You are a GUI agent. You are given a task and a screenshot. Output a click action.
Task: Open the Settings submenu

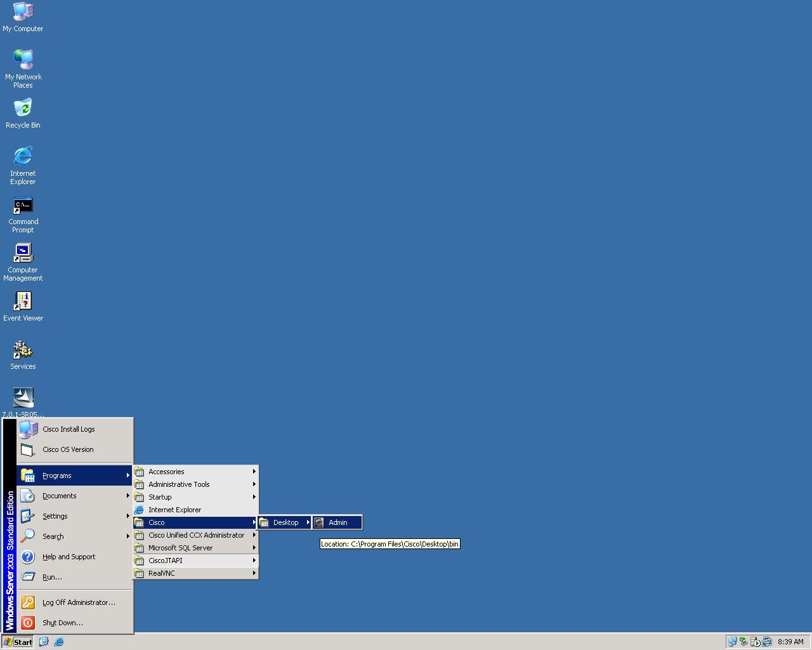click(75, 516)
